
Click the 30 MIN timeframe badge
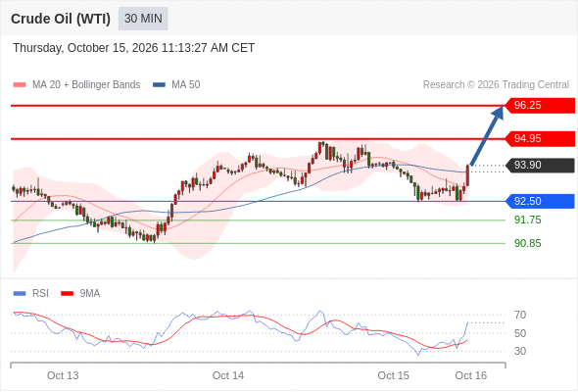pos(143,19)
